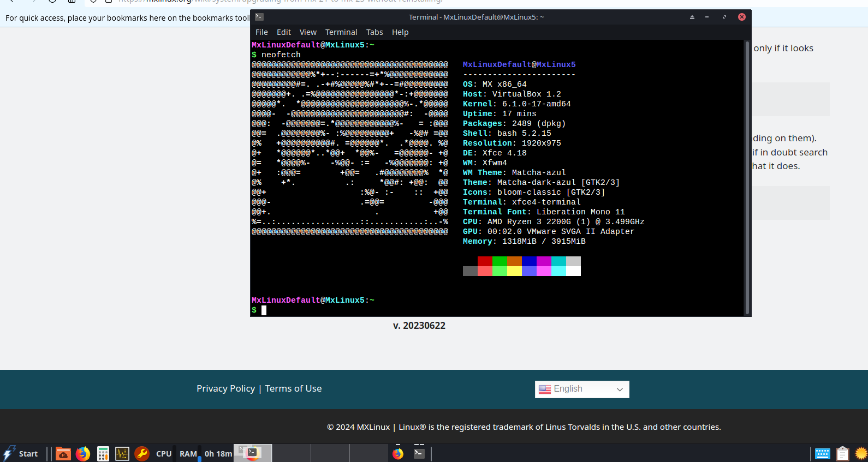
Task: Open the Help menu in the terminal
Action: pos(400,32)
